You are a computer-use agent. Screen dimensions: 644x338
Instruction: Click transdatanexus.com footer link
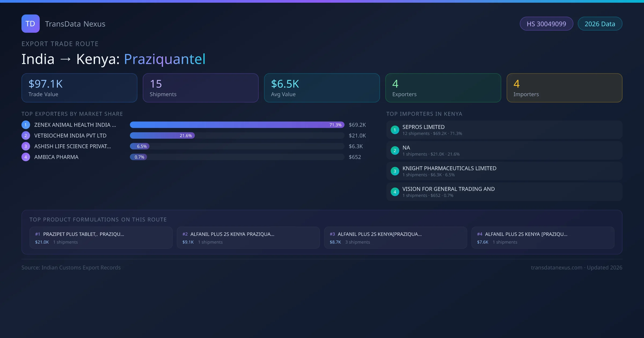click(x=557, y=267)
